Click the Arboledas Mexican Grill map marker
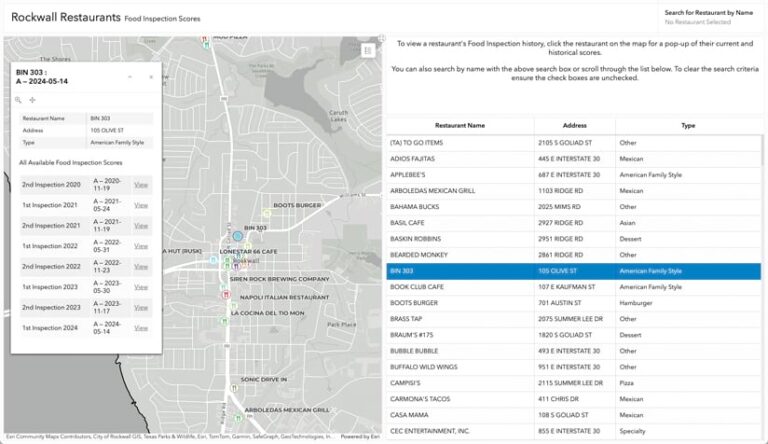Image resolution: width=768 pixels, height=444 pixels. [x=238, y=418]
